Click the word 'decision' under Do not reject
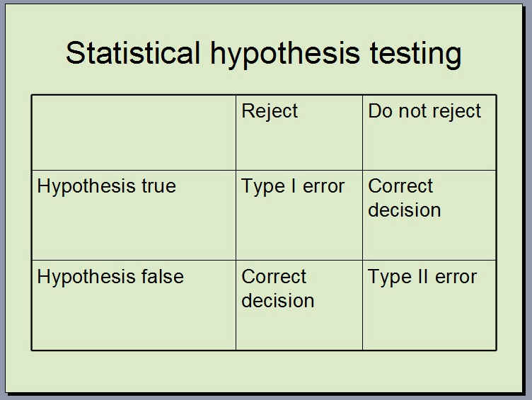Screen dimensions: 532x400 [405, 210]
